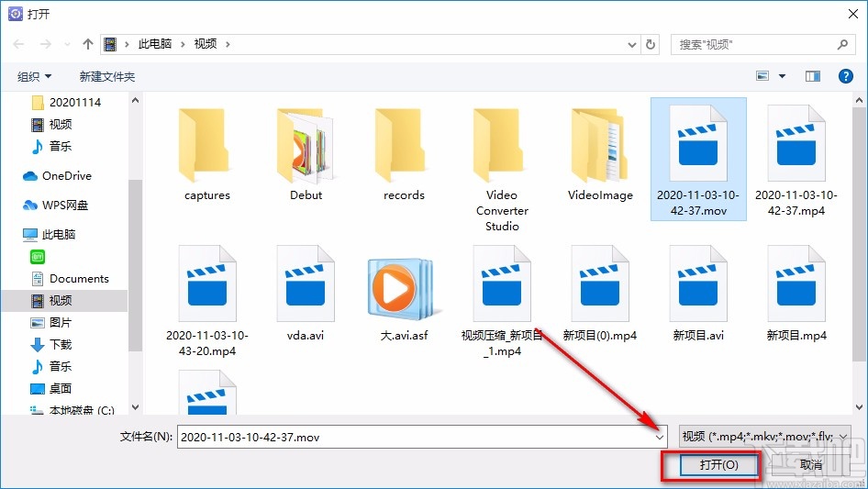This screenshot has height=489, width=868.
Task: Select the 视频压缩_新项目_1.mp4 file
Action: (x=502, y=301)
